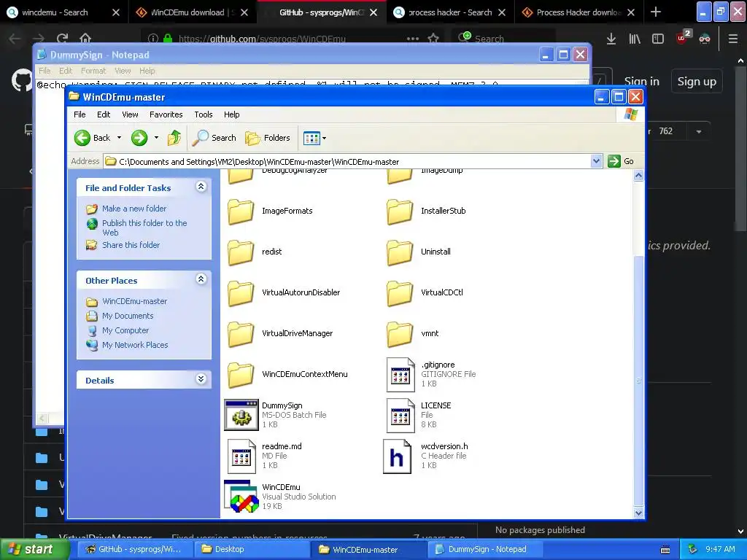
Task: Select the redist folder
Action: 255,252
